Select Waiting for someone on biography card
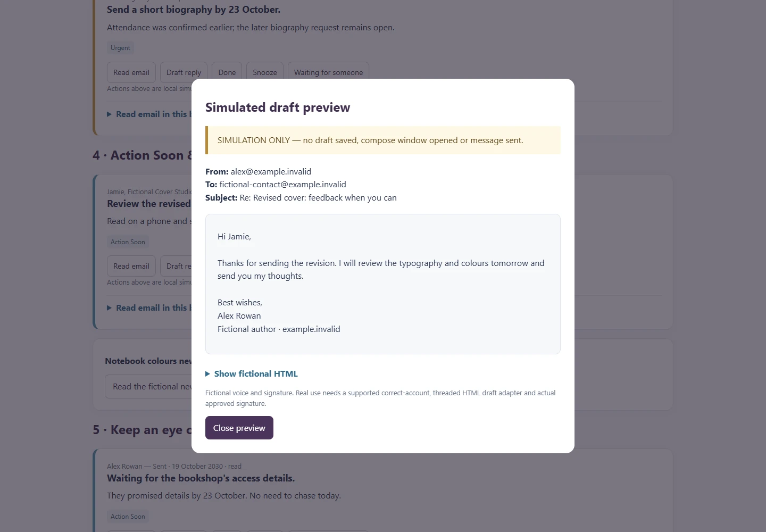The height and width of the screenshot is (532, 766). tap(328, 72)
